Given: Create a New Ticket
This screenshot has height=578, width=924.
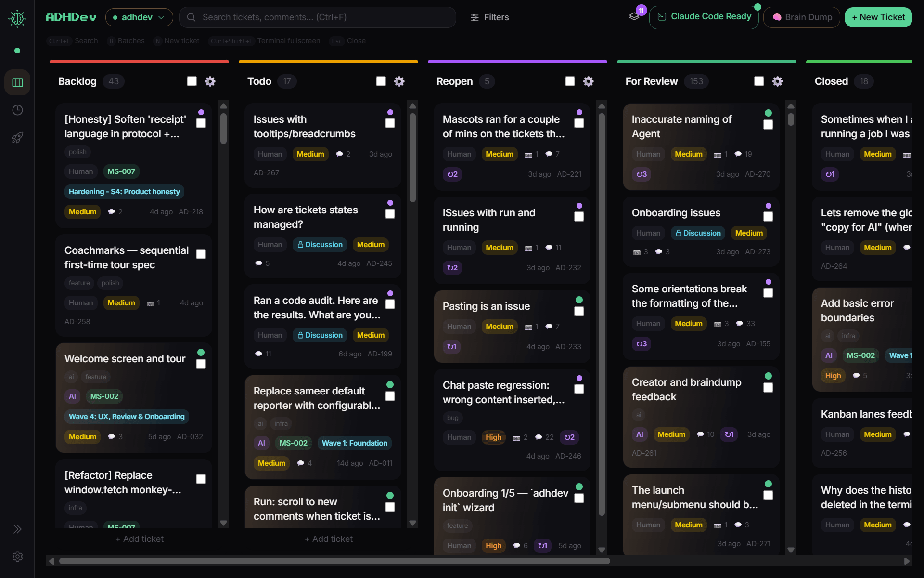Looking at the screenshot, I should click(x=878, y=17).
